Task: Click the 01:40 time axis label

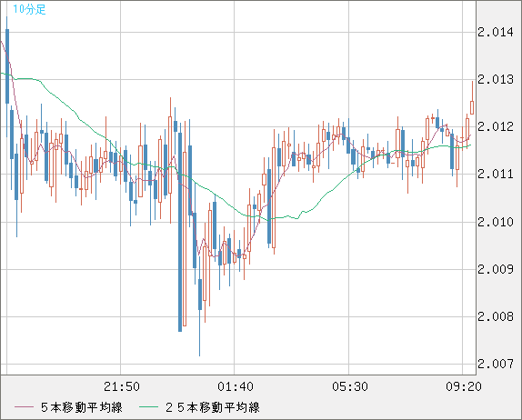Action: point(236,386)
